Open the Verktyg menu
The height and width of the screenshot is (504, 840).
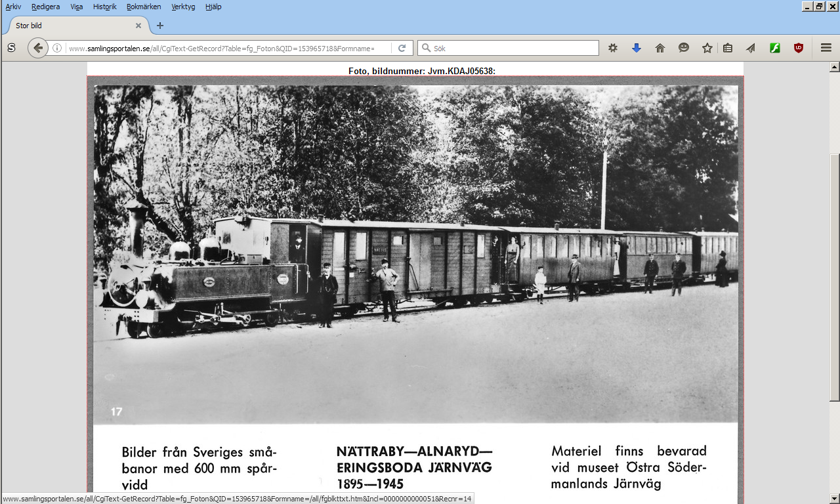(184, 7)
